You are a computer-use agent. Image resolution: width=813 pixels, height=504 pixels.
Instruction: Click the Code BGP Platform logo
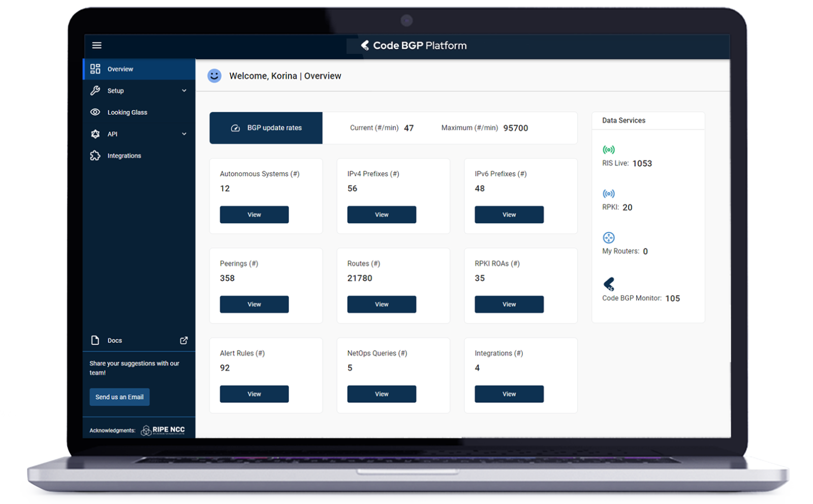414,46
